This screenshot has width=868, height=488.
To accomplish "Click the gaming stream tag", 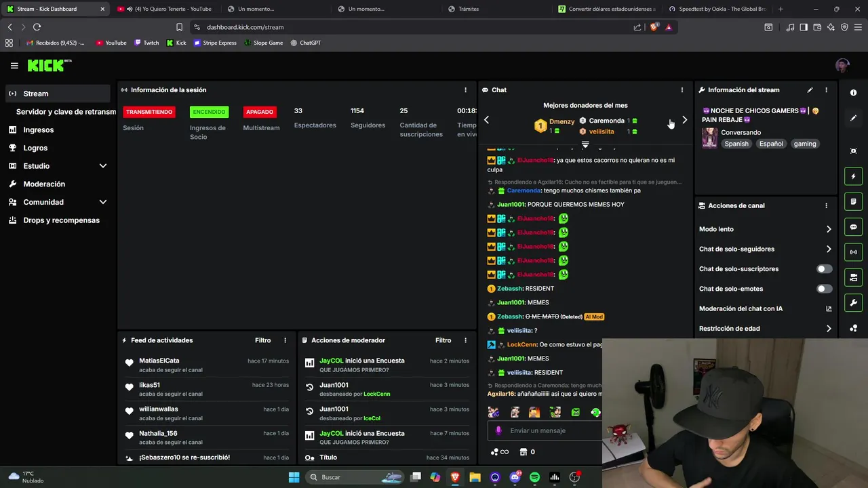I will click(805, 144).
